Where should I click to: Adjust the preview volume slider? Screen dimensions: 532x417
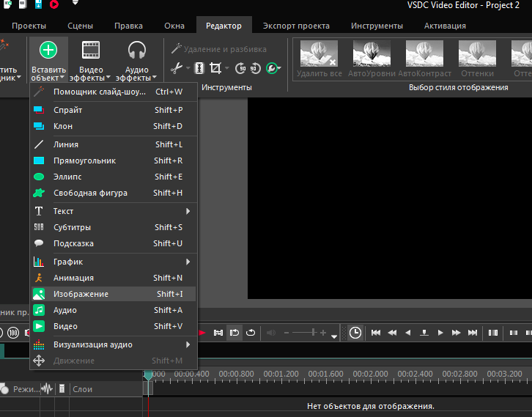click(305, 333)
